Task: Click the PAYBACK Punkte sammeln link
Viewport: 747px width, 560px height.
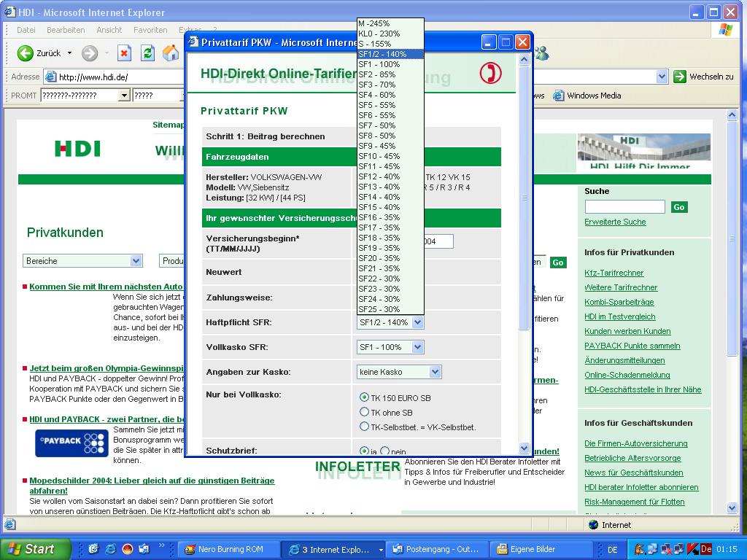Action: coord(632,346)
